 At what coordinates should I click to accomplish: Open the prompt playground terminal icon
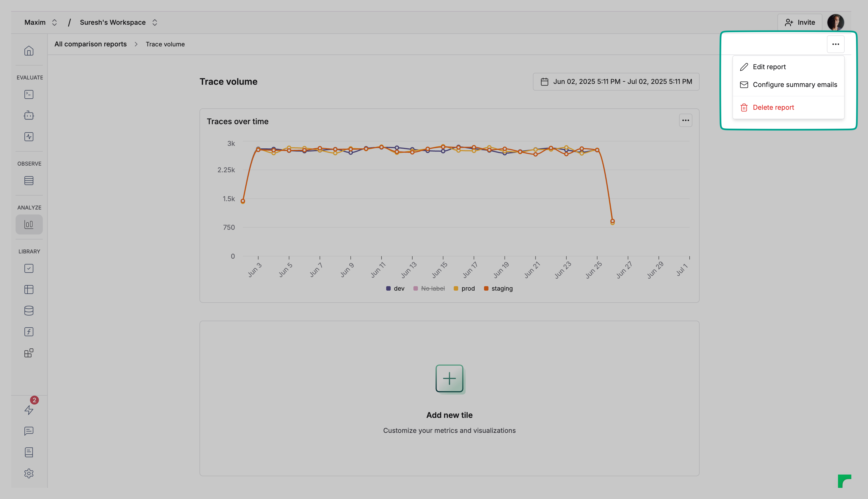tap(29, 94)
